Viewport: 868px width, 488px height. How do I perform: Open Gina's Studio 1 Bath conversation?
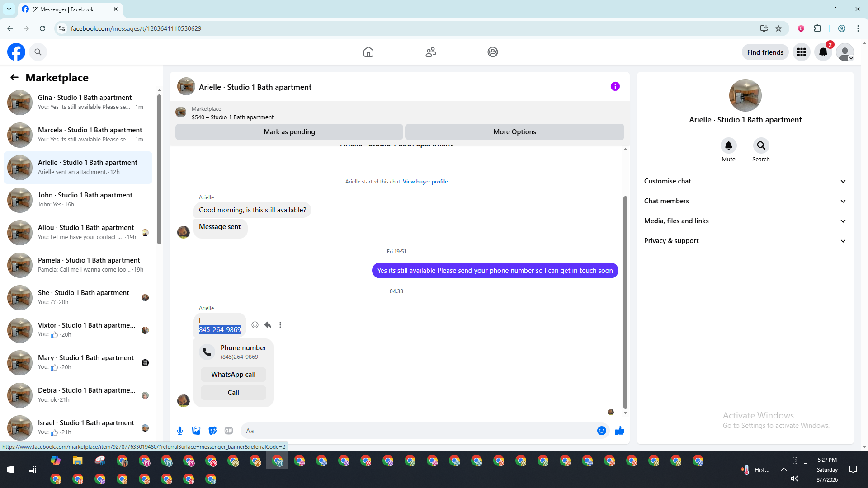pyautogui.click(x=78, y=102)
